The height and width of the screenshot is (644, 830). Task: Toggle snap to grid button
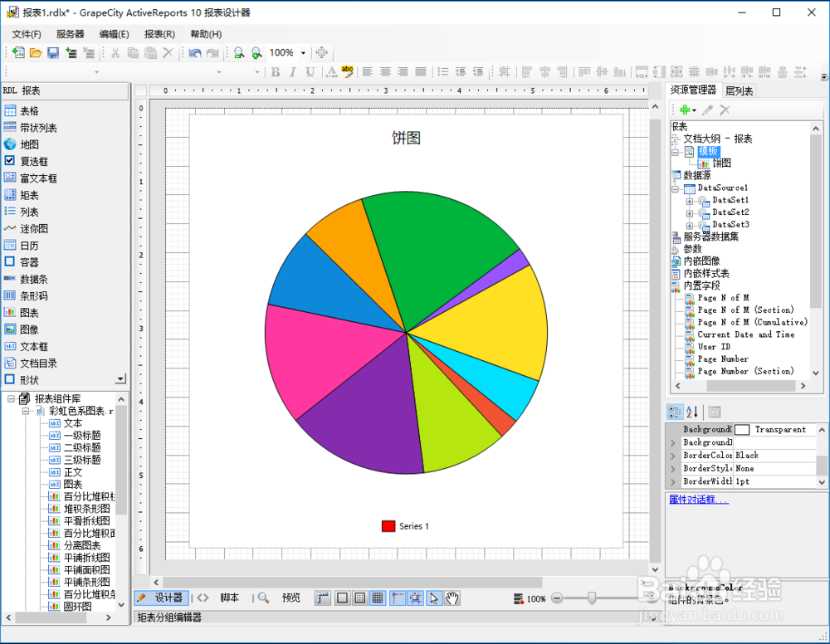click(x=416, y=598)
